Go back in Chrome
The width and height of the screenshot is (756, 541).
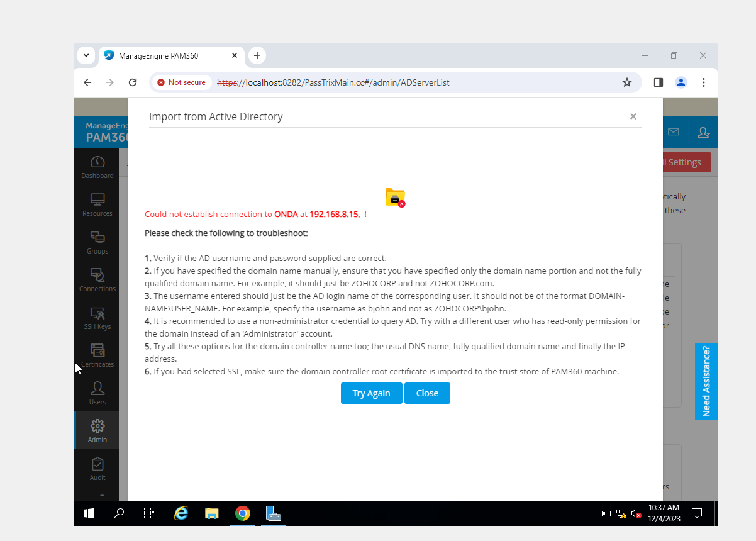(x=87, y=82)
